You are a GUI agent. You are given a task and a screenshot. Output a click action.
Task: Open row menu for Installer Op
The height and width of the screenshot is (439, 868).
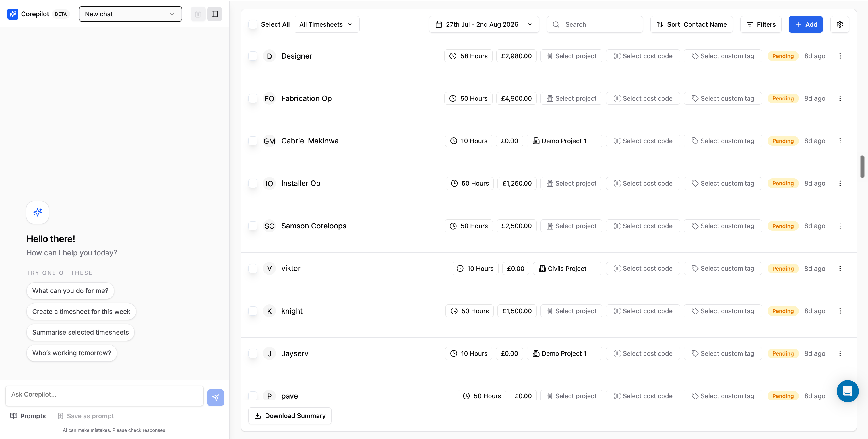pyautogui.click(x=840, y=183)
